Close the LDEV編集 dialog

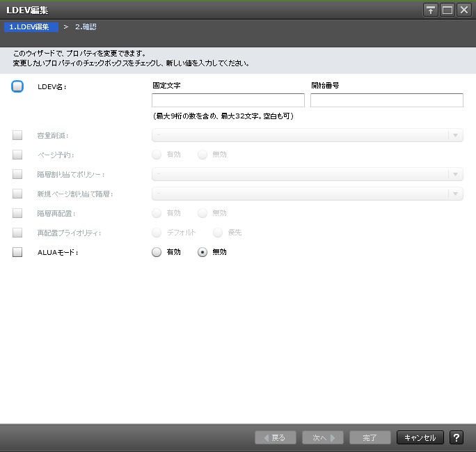coord(463,10)
